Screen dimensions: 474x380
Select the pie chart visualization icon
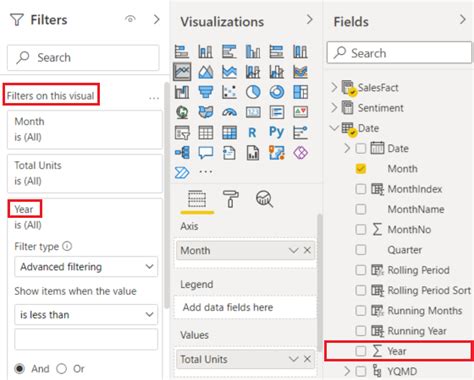pos(253,92)
